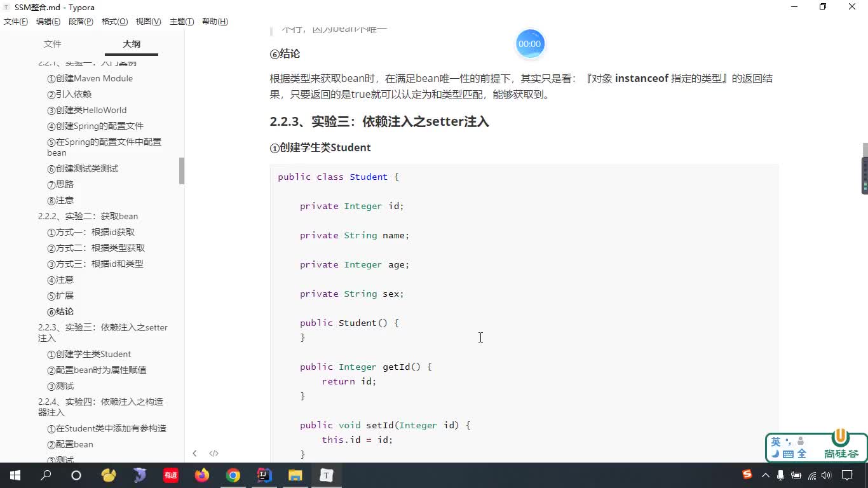
Task: Go to outline item 2.2.3 实验三 setter注入
Action: (x=103, y=333)
